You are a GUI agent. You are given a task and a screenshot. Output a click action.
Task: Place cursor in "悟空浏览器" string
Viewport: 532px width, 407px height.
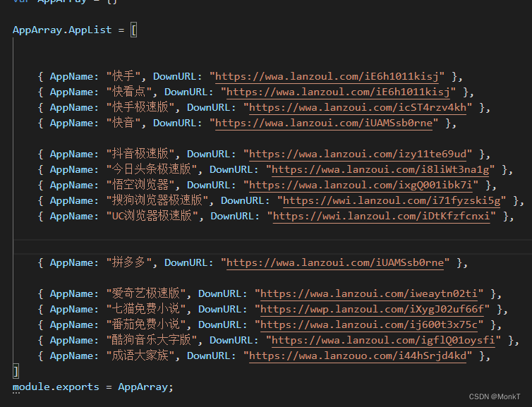[x=140, y=186]
